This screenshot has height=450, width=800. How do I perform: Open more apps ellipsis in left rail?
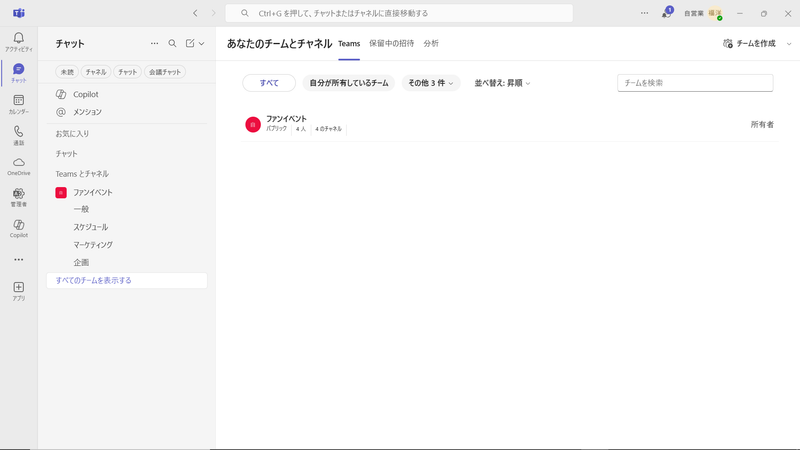point(18,259)
